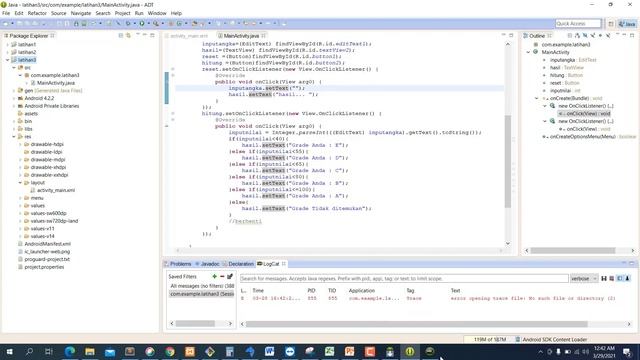Click the Java perspective button
This screenshot has width=640, height=360.
(627, 24)
